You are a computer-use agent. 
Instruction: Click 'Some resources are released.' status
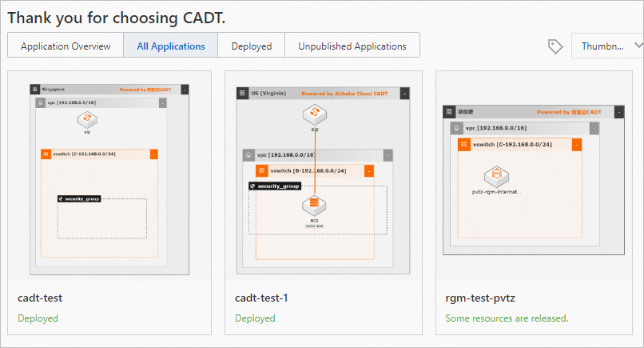point(507,318)
